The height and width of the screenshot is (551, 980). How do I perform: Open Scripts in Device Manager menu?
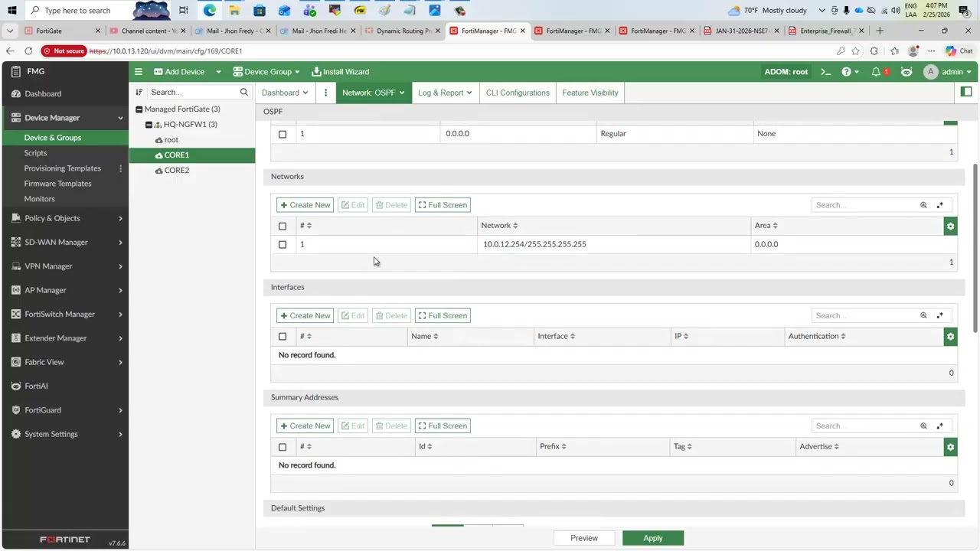pyautogui.click(x=35, y=153)
